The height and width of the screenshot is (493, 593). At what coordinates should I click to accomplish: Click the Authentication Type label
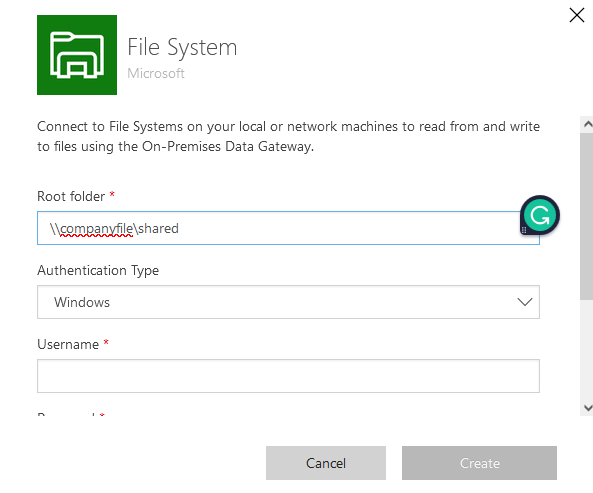tap(98, 271)
